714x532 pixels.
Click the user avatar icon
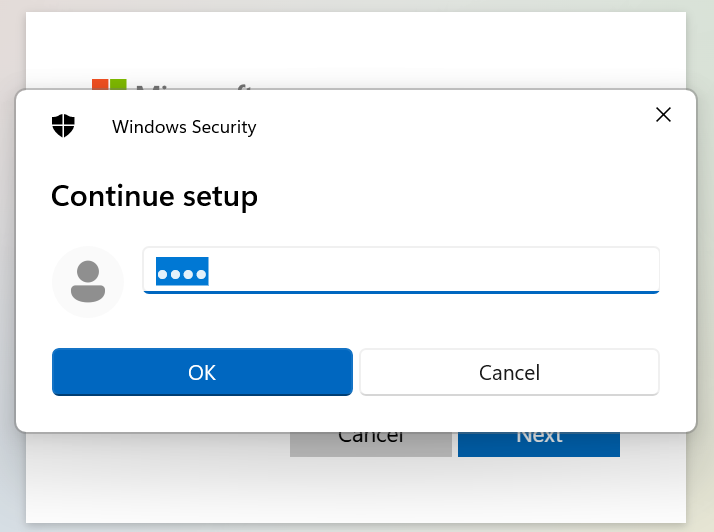[x=88, y=282]
